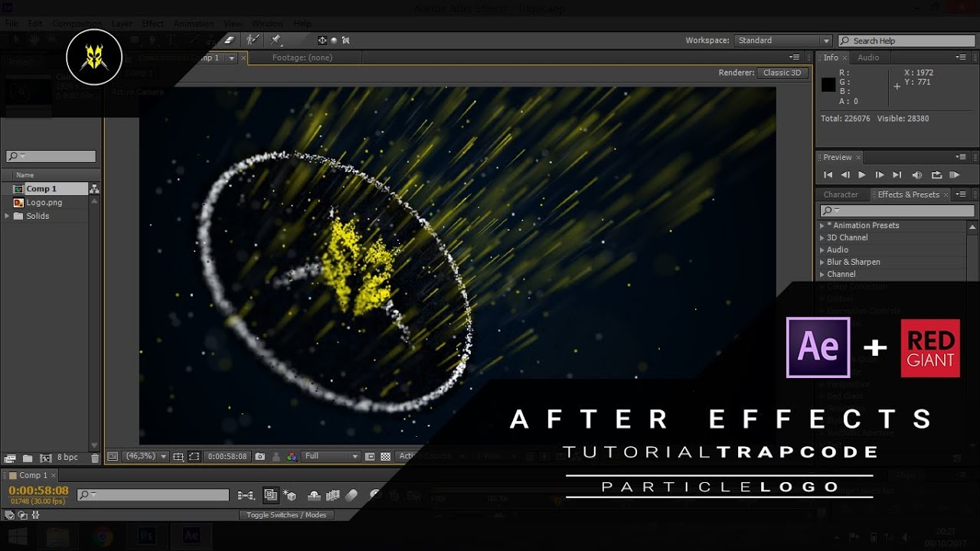Switch to World Axis mode

[334, 41]
